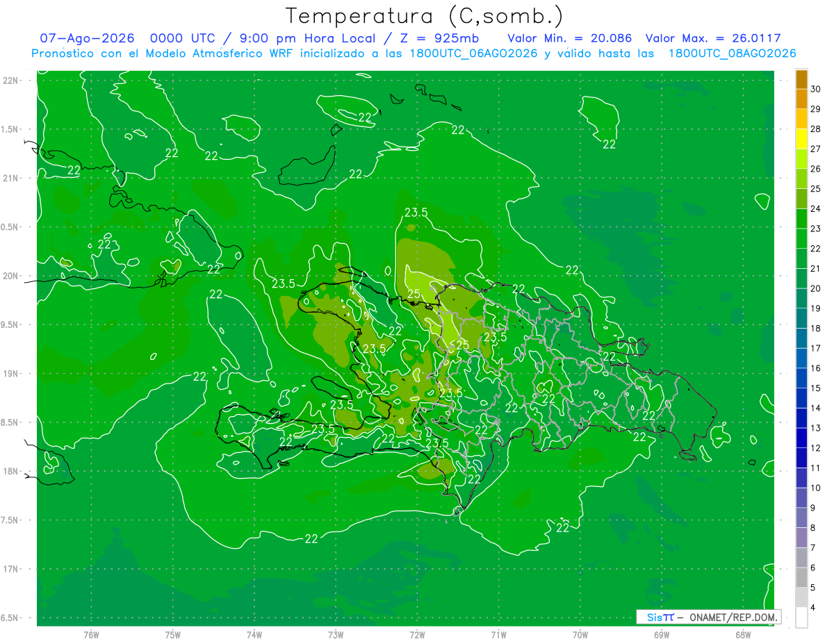The image size is (834, 644).
Task: Pick the white swatch below legend value 4
Action: (x=801, y=618)
